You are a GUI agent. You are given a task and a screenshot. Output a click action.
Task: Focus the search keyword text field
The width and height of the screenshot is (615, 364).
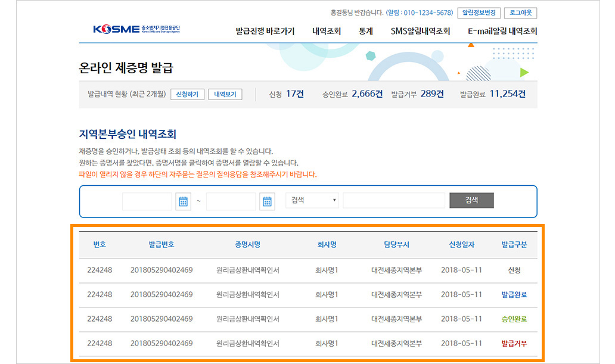click(x=394, y=200)
